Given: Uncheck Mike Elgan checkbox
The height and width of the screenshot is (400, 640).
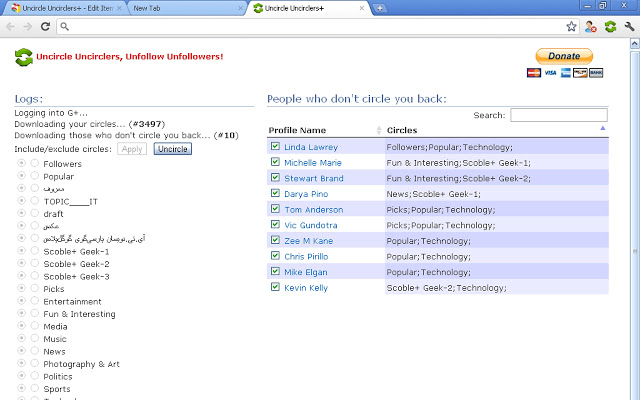Looking at the screenshot, I should 276,271.
